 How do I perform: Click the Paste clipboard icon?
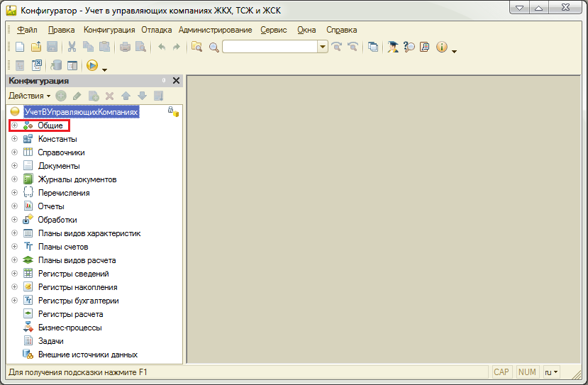click(x=104, y=47)
